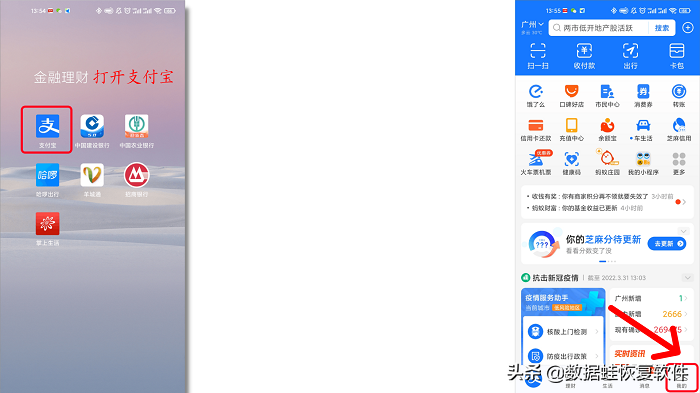
Task: Launch the 羊城通 app
Action: tap(92, 175)
